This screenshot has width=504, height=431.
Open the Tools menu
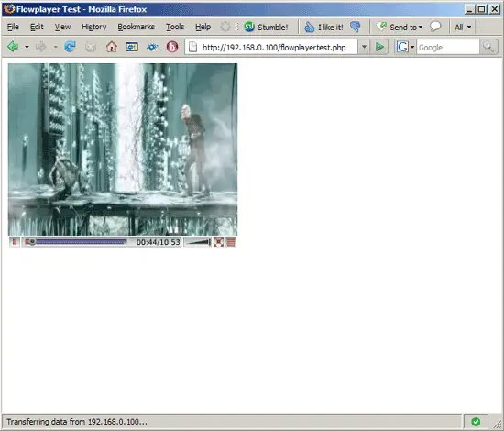[x=175, y=27]
